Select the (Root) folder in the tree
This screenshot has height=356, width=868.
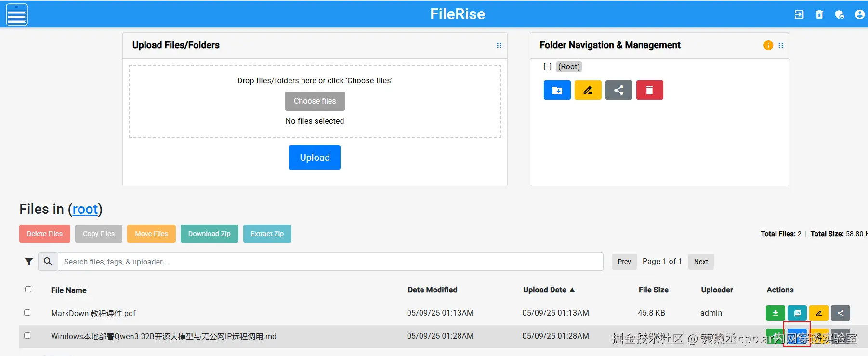point(569,67)
